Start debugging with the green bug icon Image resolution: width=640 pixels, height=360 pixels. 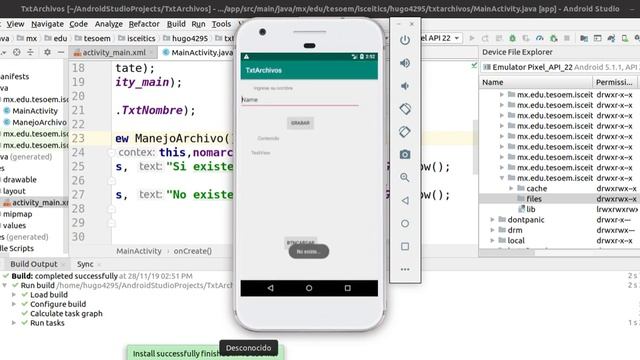pos(512,38)
